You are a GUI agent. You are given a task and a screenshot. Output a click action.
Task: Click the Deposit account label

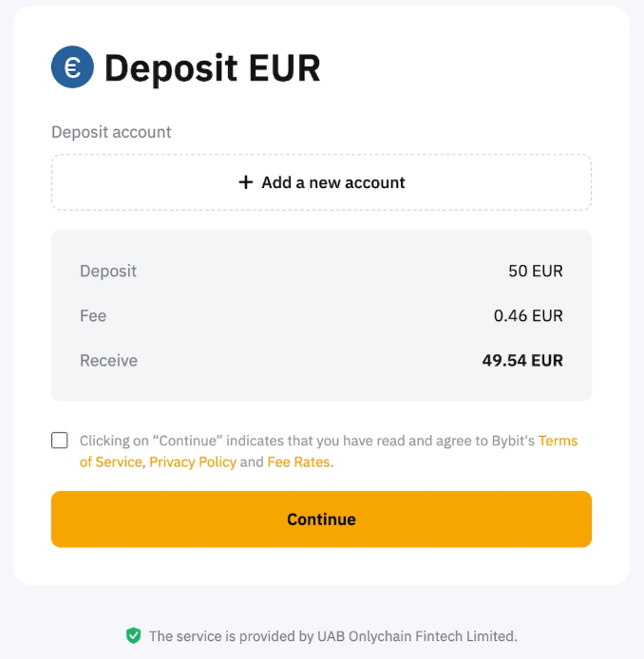pyautogui.click(x=111, y=132)
